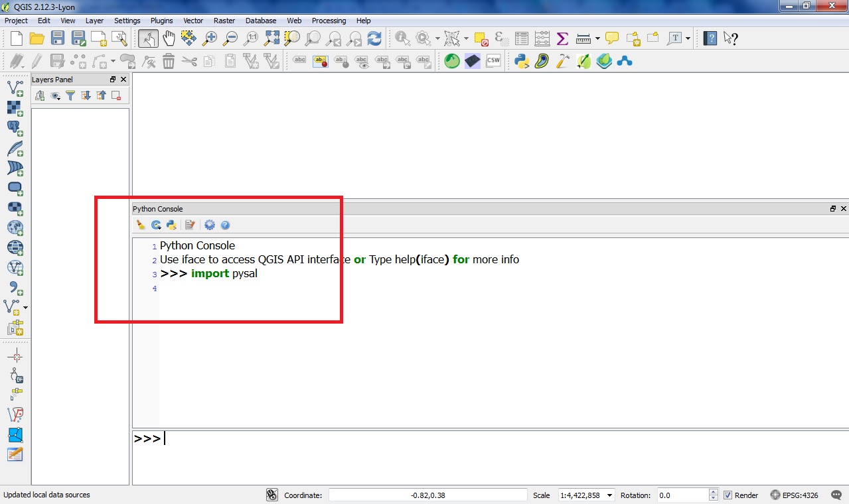This screenshot has height=504, width=849.
Task: Select the Zoom In magnifier tool
Action: point(210,38)
